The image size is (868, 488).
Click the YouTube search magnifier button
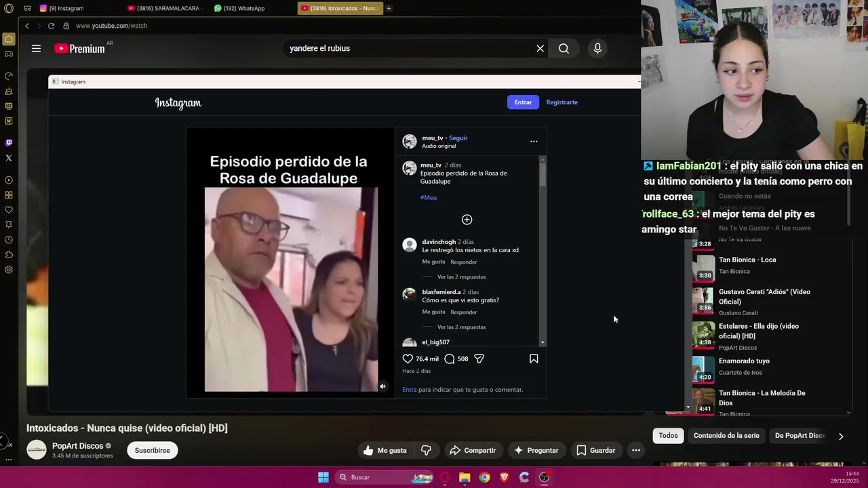coord(564,48)
